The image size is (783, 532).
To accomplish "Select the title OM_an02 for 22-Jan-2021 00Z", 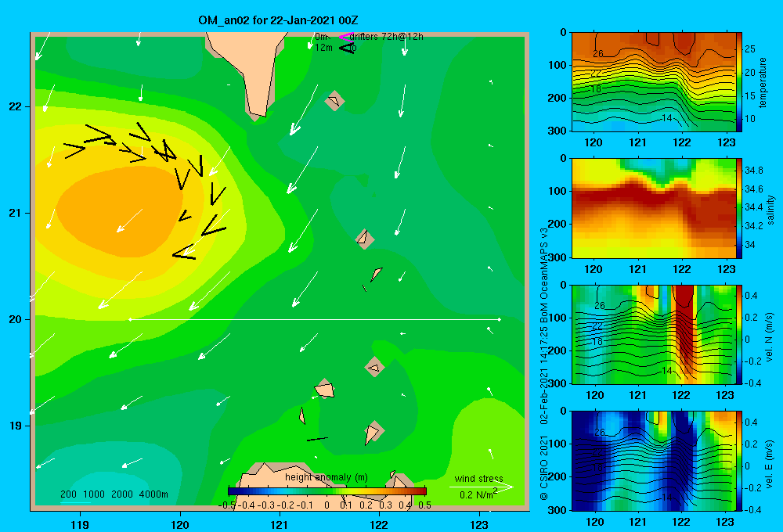I will (278, 20).
